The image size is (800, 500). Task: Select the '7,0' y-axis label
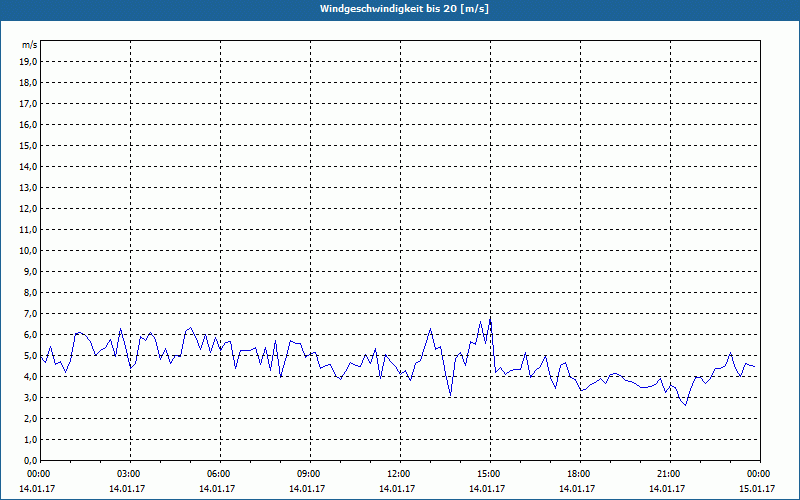(x=30, y=313)
